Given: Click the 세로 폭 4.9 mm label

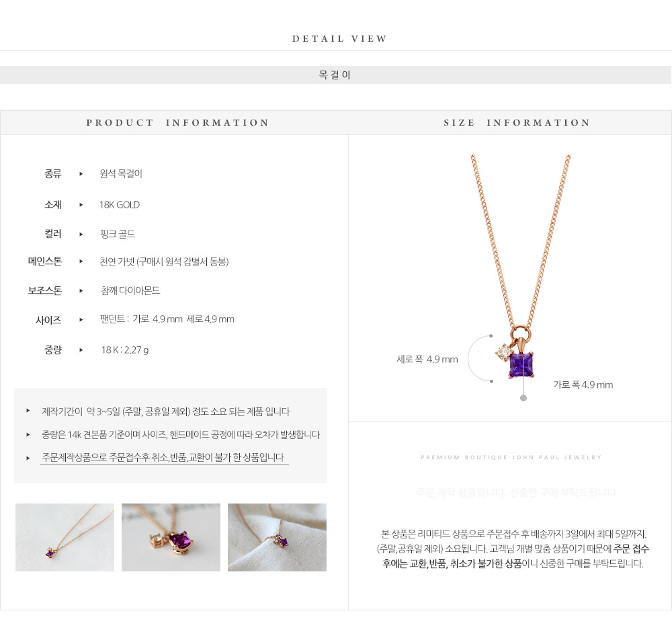Looking at the screenshot, I should click(x=427, y=359).
